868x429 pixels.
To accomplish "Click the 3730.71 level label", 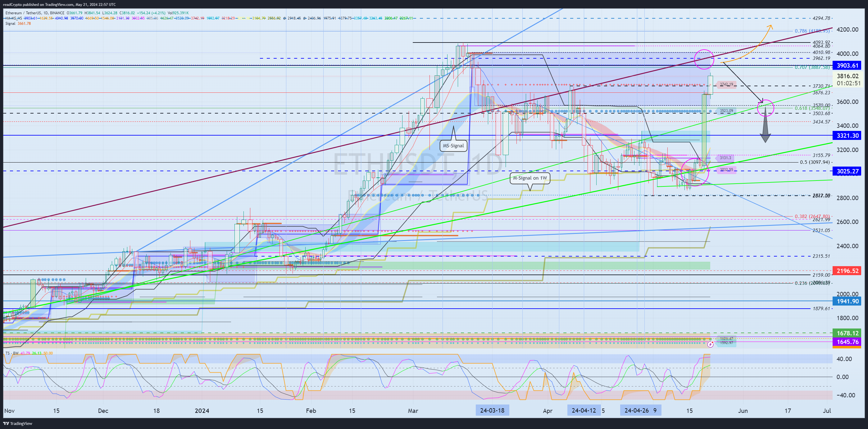I will tap(821, 87).
